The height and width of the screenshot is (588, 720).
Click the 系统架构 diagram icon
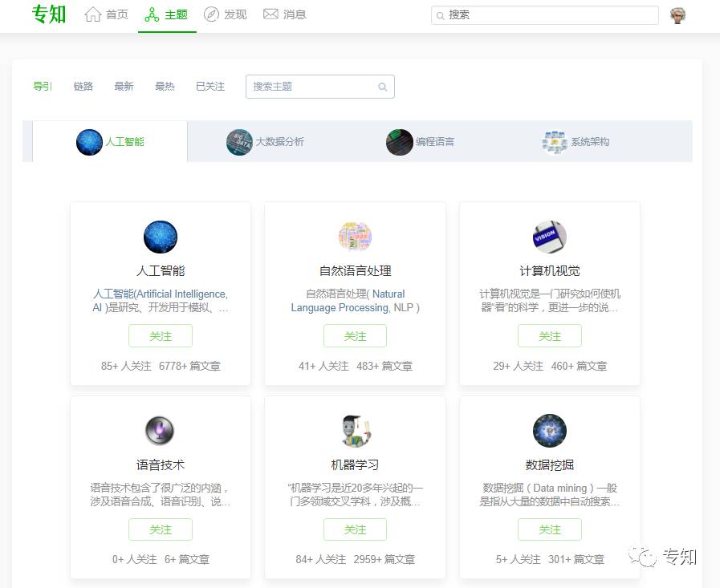555,142
